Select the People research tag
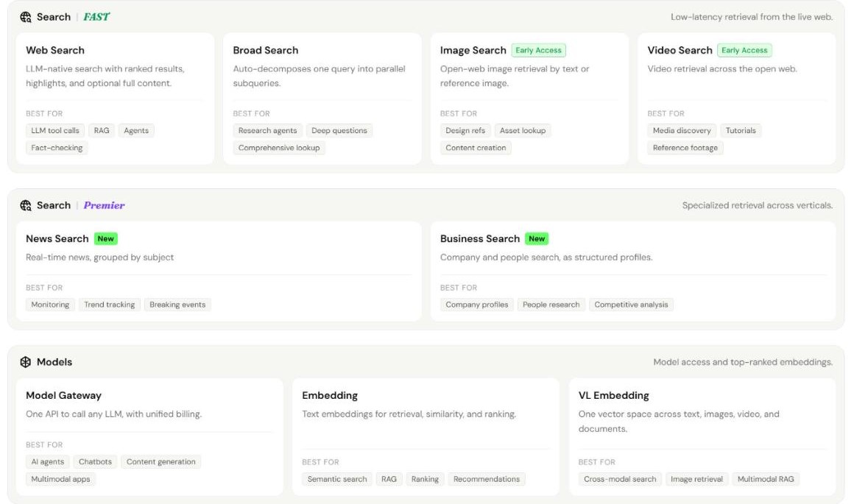This screenshot has height=504, width=854. 551,305
